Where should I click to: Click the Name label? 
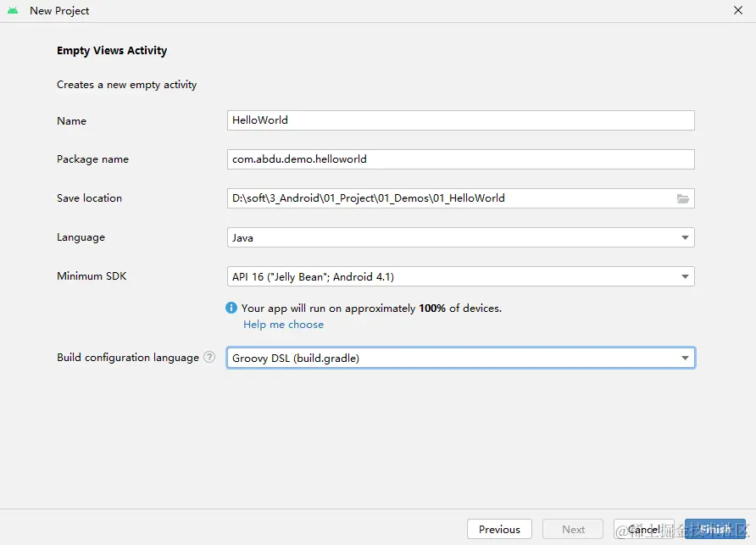[x=71, y=121]
